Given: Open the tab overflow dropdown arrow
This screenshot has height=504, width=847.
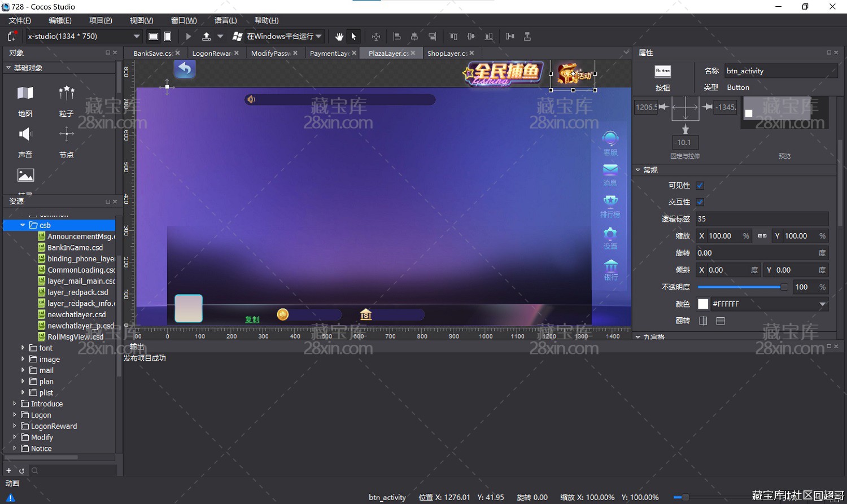Looking at the screenshot, I should point(626,53).
